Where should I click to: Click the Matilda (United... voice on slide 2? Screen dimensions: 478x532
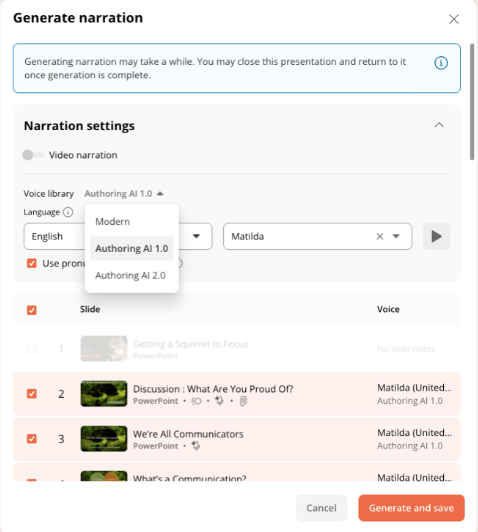pos(415,387)
